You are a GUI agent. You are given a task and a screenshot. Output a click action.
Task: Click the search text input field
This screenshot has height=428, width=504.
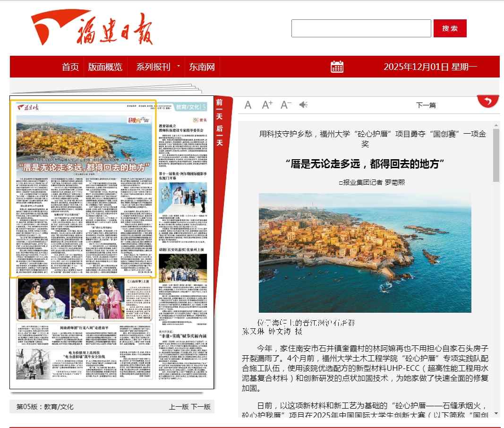(x=361, y=28)
